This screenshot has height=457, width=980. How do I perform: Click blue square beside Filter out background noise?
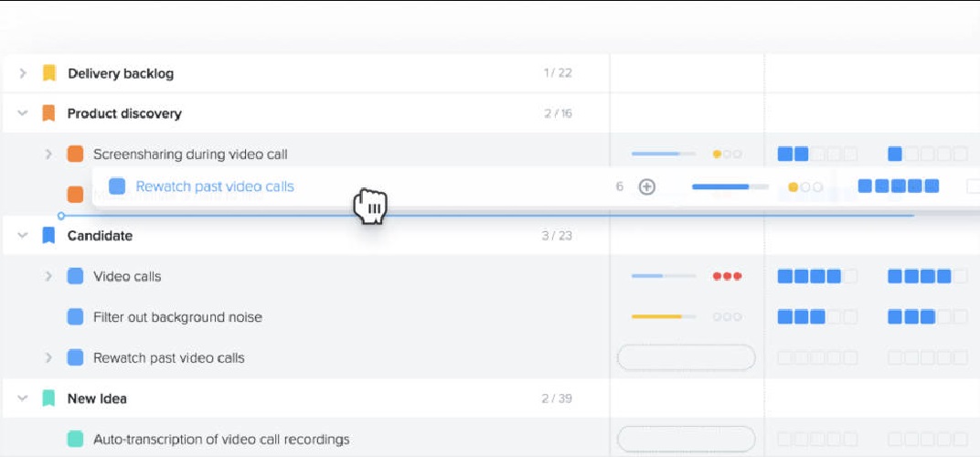[75, 317]
